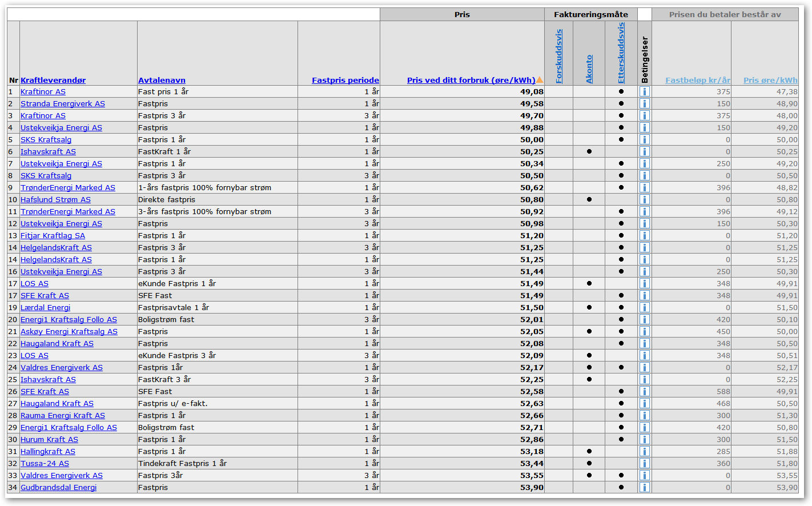
Task: Open the Energi1 Kraftsalg Follo AS link in row 20
Action: 69,319
